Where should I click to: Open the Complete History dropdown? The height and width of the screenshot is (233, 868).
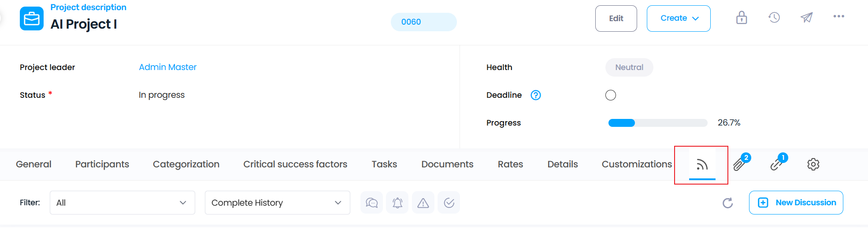tap(278, 203)
